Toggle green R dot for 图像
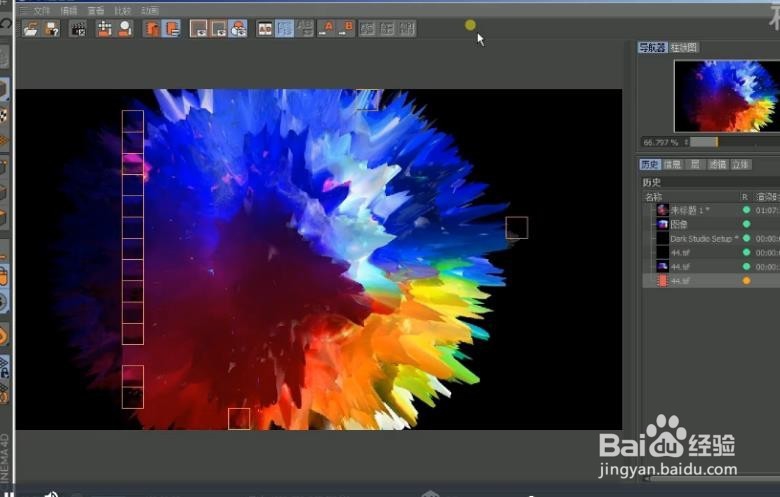The width and height of the screenshot is (780, 497). pyautogui.click(x=746, y=224)
